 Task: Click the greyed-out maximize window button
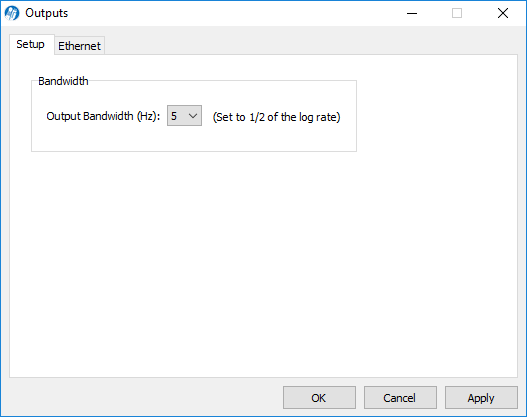pos(457,13)
